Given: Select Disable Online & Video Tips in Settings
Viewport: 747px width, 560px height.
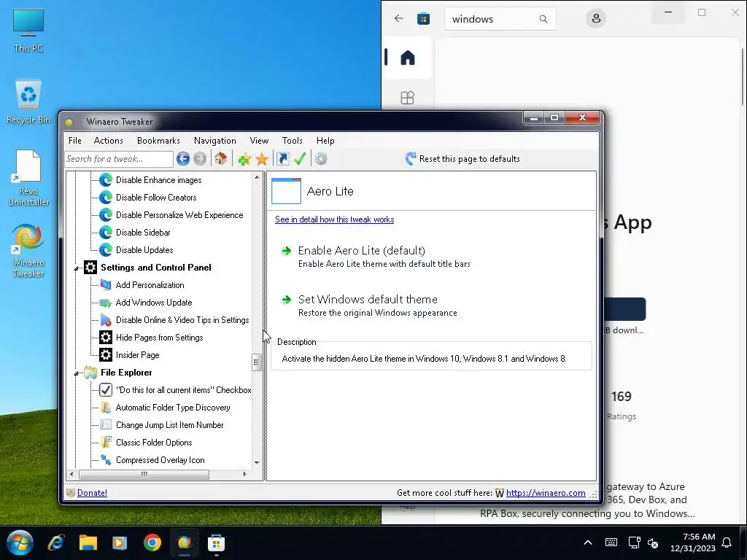Looking at the screenshot, I should click(x=182, y=320).
